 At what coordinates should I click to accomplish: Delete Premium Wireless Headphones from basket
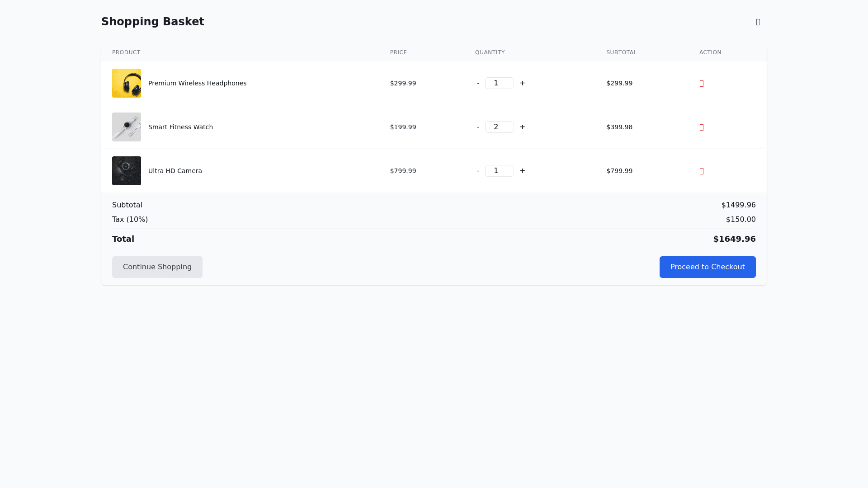tap(701, 84)
